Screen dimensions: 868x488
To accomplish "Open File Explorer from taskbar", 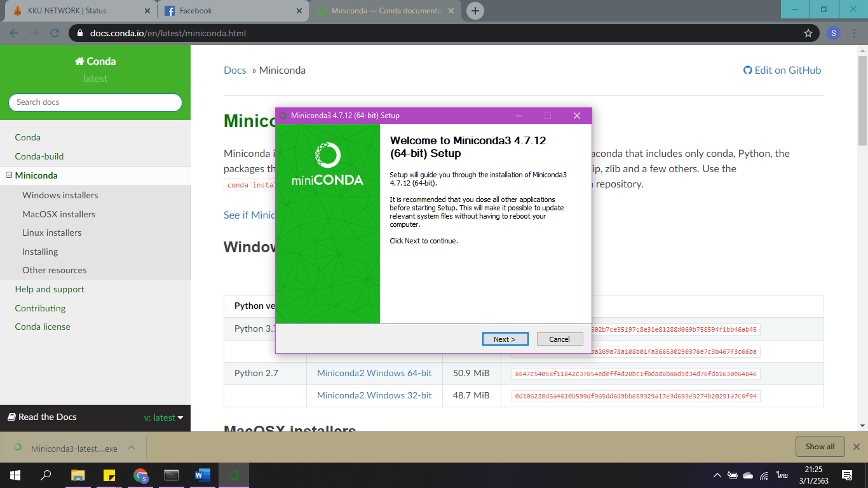I will tap(78, 475).
